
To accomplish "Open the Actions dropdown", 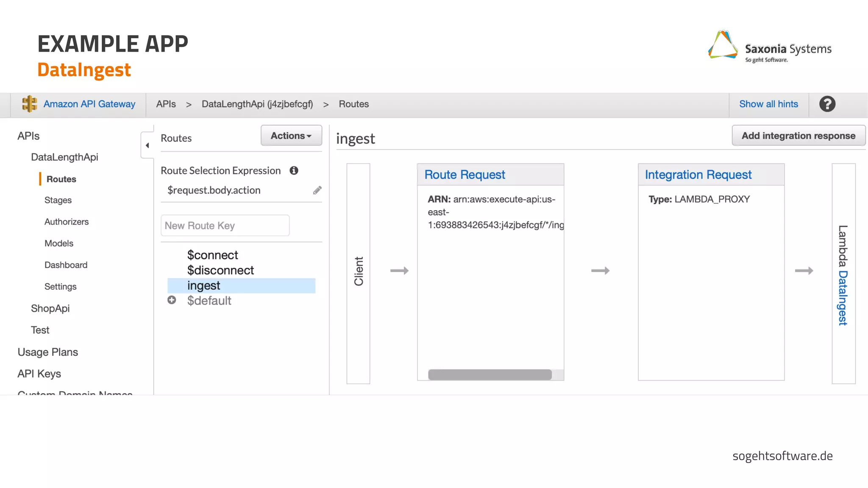I will [291, 136].
